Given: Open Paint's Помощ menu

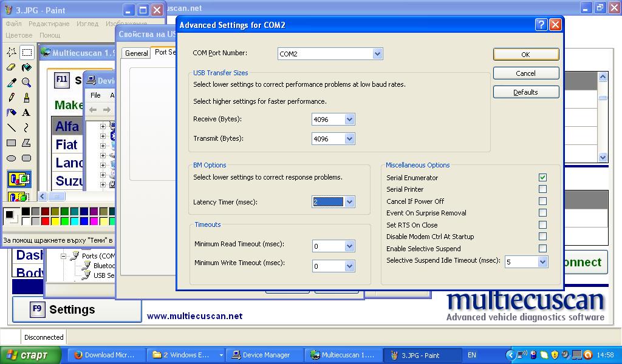Looking at the screenshot, I should coord(50,35).
